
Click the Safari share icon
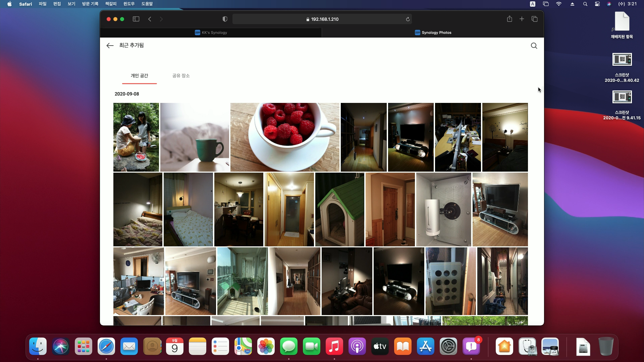click(x=509, y=19)
